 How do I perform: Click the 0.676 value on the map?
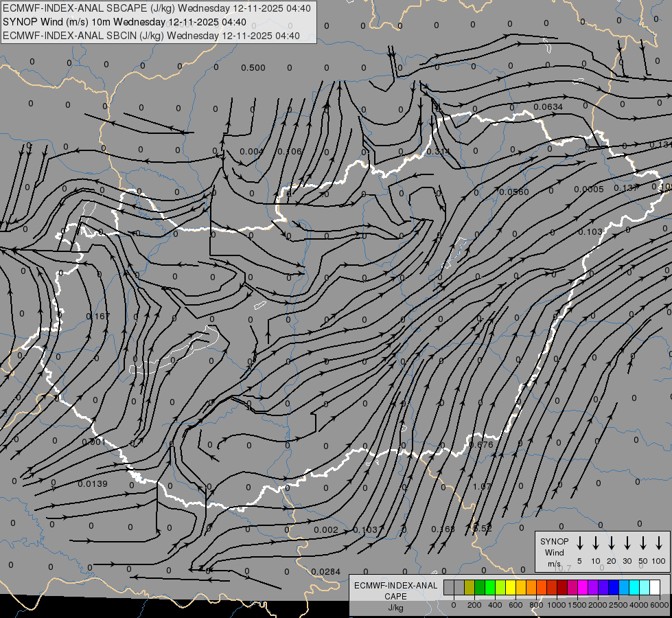(481, 445)
